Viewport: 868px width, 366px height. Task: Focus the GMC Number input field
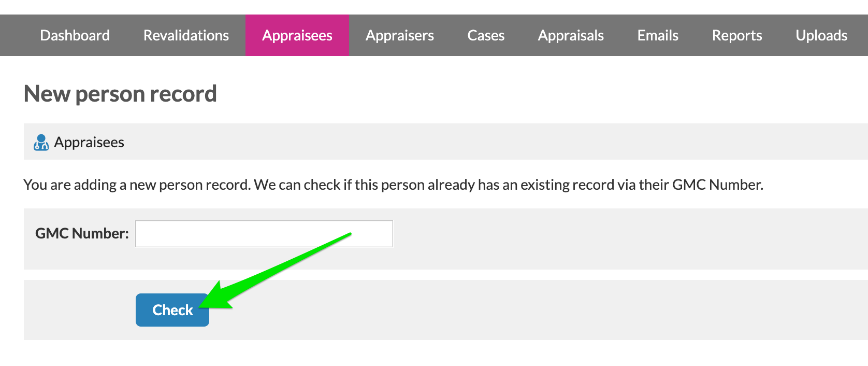(x=264, y=234)
